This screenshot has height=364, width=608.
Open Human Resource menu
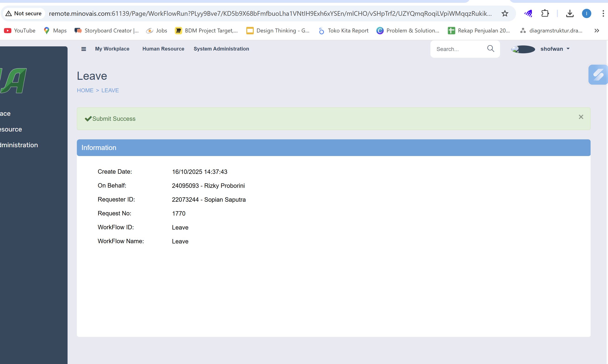[163, 49]
